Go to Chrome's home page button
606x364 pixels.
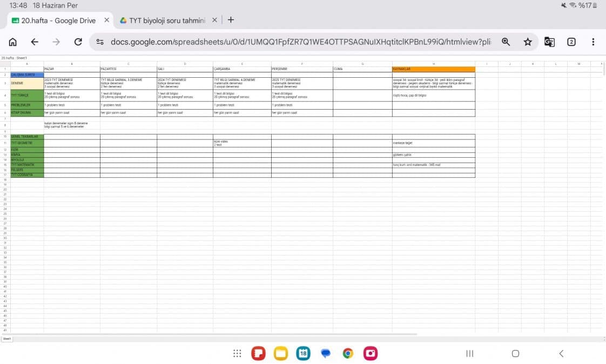click(13, 42)
